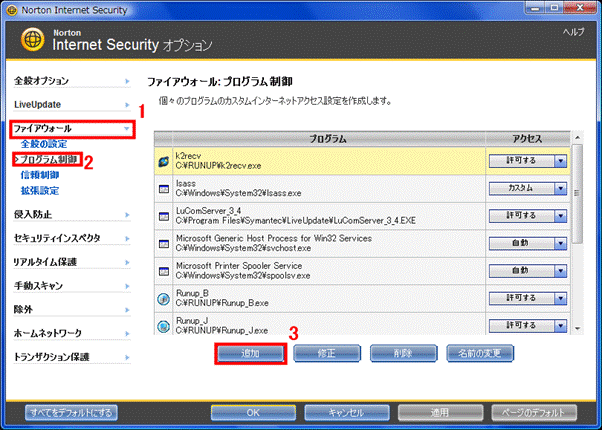Click すべてをデフォルトにする button
Image resolution: width=602 pixels, height=430 pixels.
click(x=71, y=413)
